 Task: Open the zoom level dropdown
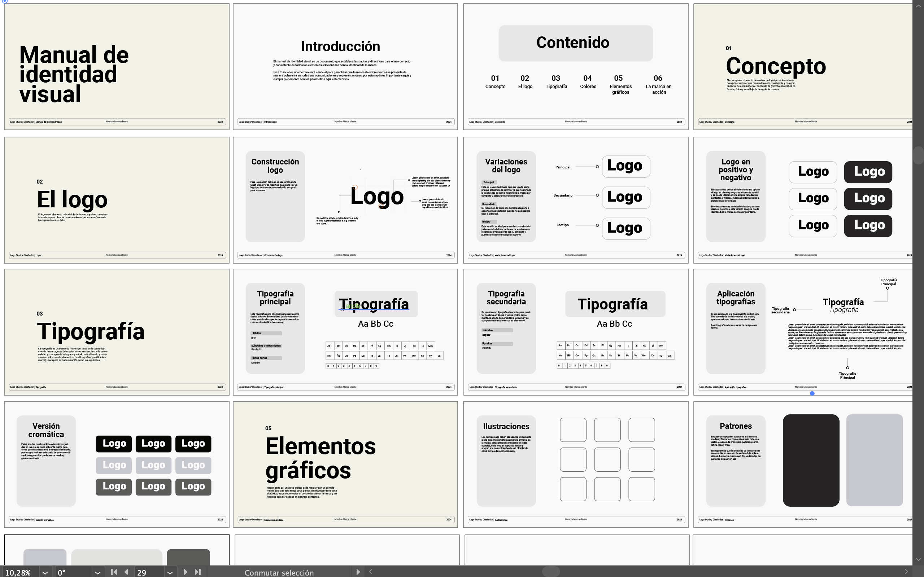45,572
